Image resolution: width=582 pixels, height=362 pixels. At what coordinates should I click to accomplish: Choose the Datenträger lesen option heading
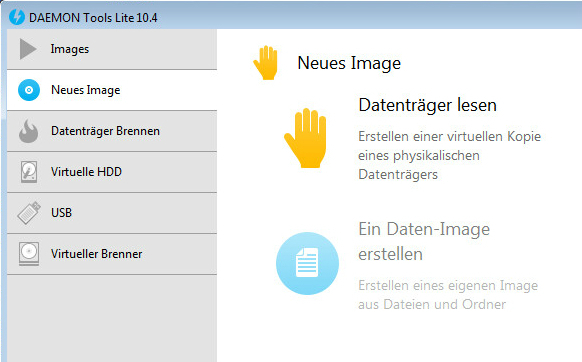pos(427,105)
